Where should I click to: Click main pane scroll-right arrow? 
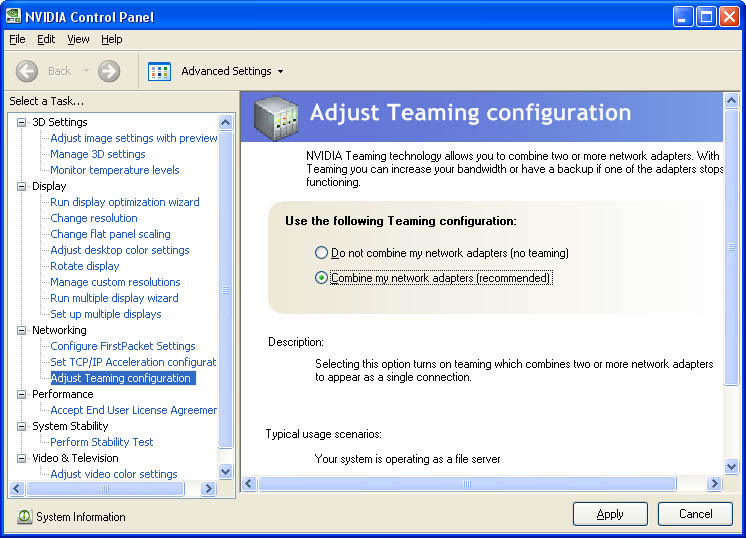coord(714,484)
